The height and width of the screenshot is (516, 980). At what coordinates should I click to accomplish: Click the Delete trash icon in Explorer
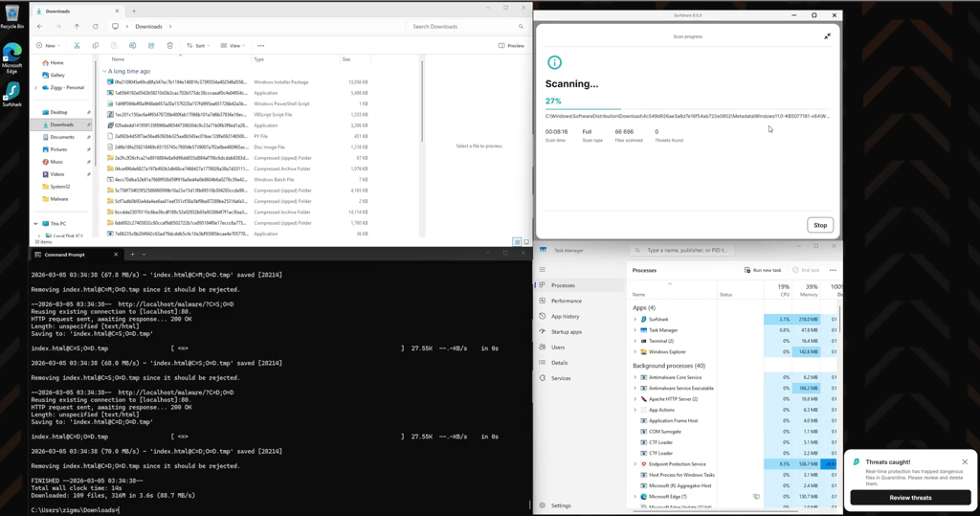point(170,46)
